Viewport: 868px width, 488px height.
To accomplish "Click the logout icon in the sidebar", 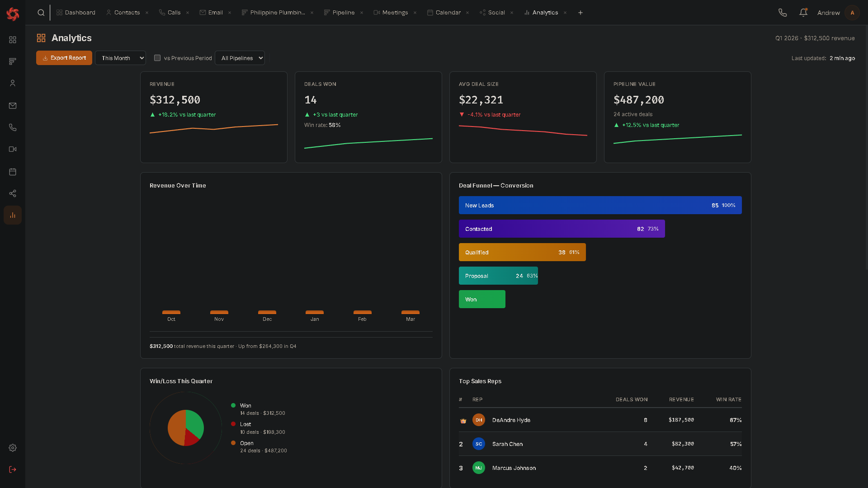I will 13,469.
